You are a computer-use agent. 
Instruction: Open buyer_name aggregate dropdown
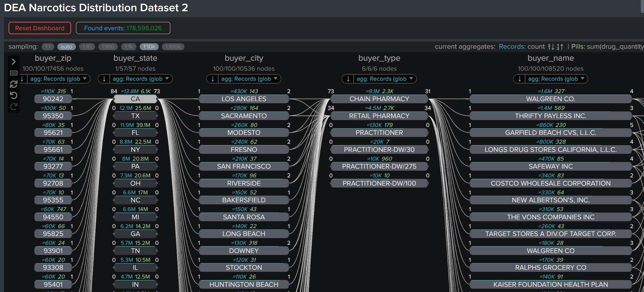pyautogui.click(x=556, y=79)
